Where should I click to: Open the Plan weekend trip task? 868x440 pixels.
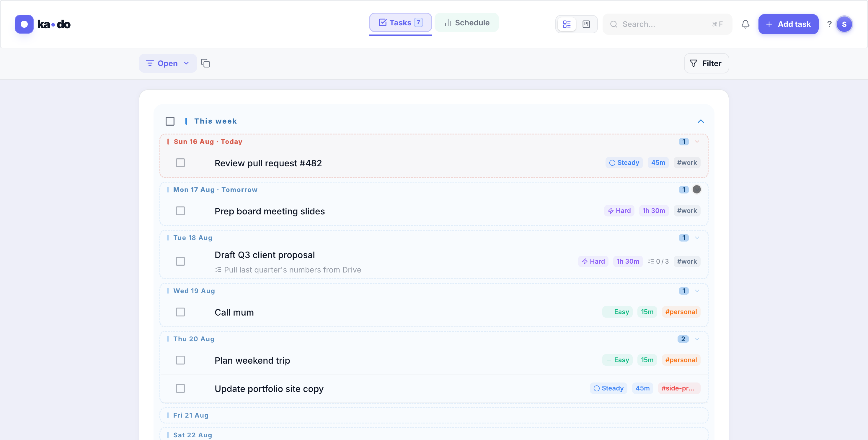tap(252, 361)
